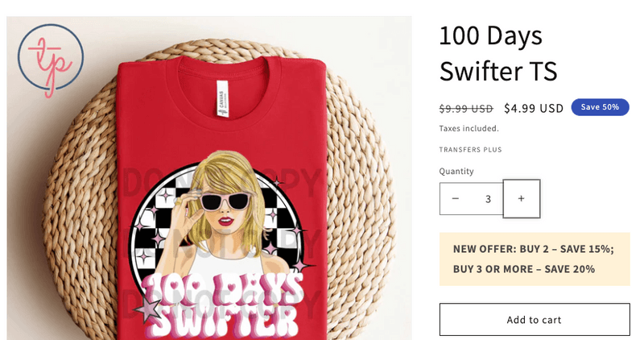Click the BUY 3 OR MORE – SAVE 20% line
Image resolution: width=644 pixels, height=340 pixels.
[x=524, y=269]
